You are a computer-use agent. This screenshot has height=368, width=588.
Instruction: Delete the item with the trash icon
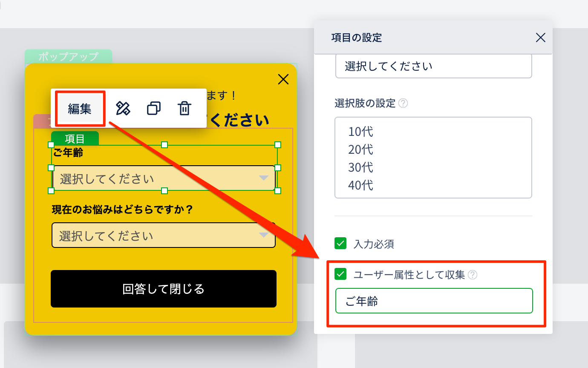pyautogui.click(x=184, y=109)
